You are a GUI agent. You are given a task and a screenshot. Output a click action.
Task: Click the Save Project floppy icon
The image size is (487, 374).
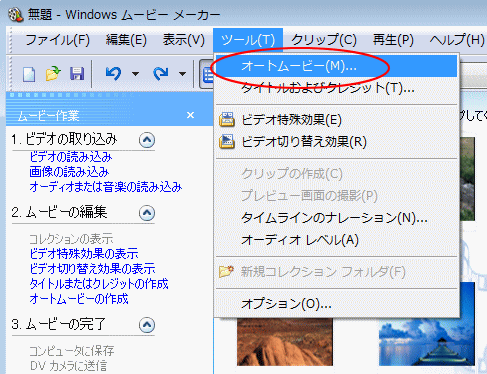(77, 74)
